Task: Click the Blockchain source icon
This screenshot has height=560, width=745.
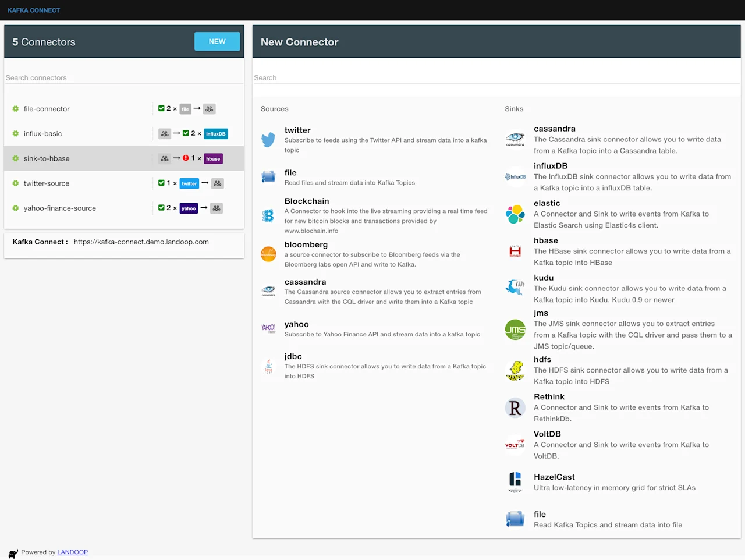Action: (x=268, y=216)
